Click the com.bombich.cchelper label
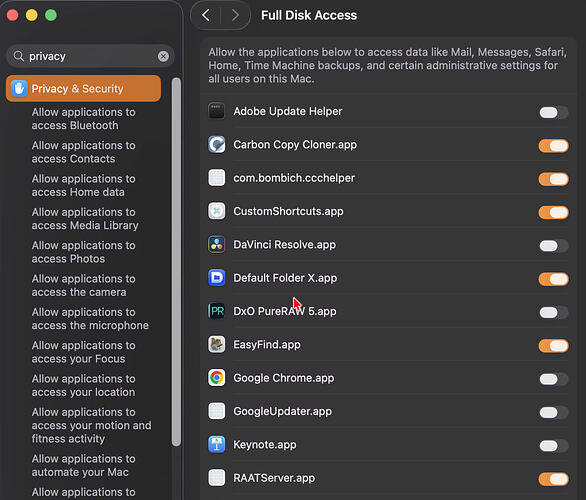This screenshot has width=586, height=500. [x=294, y=178]
